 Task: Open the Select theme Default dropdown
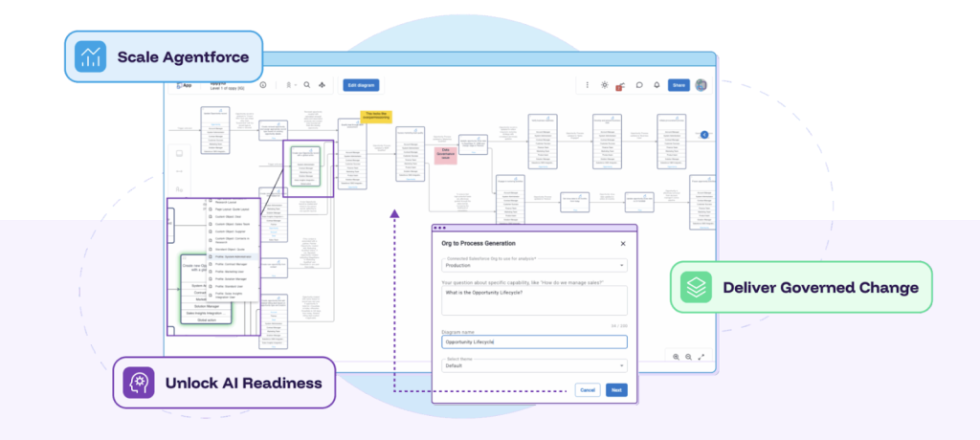[534, 365]
